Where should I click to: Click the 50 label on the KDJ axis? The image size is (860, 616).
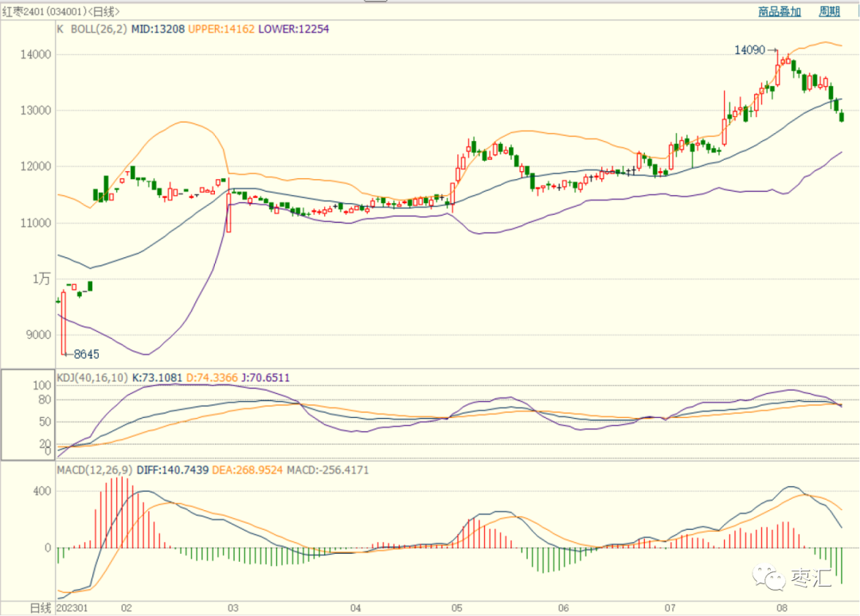coord(45,422)
